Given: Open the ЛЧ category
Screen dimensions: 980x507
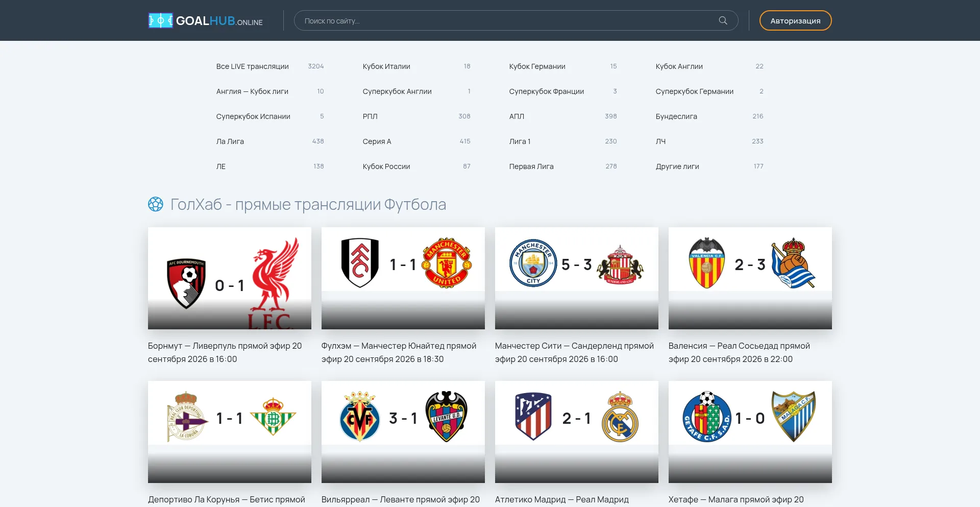Looking at the screenshot, I should coord(660,141).
